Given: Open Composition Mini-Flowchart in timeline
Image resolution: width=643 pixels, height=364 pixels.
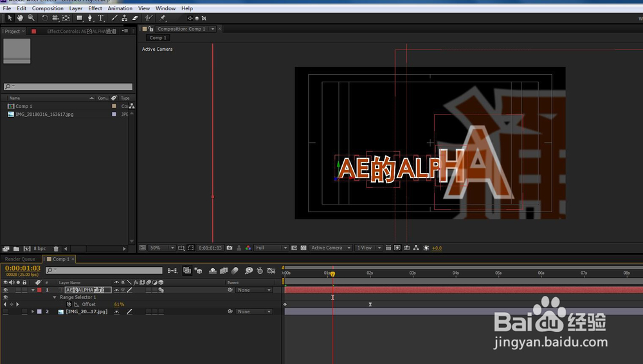Looking at the screenshot, I should click(x=172, y=271).
